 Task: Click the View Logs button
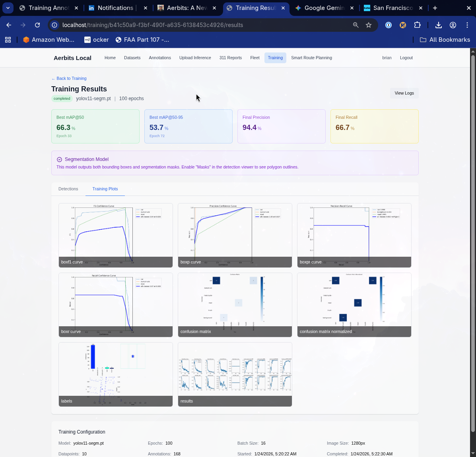(x=404, y=93)
